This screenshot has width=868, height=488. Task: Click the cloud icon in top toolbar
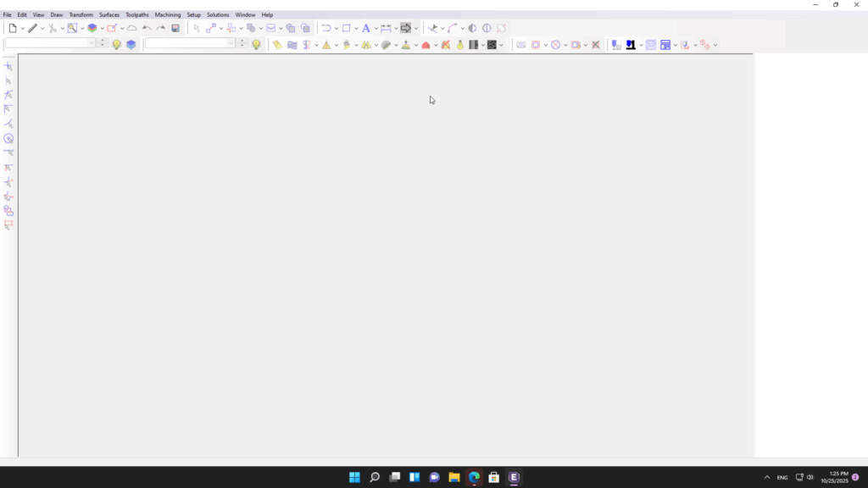[132, 28]
